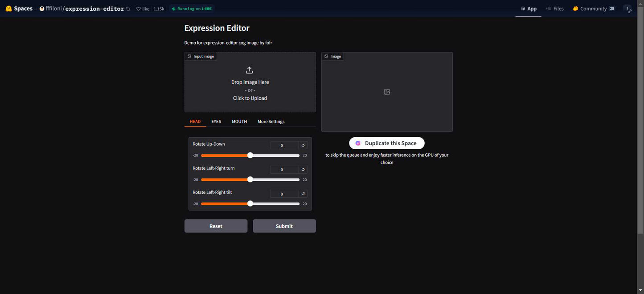This screenshot has height=294, width=644.
Task: Copy the space name with the copy icon
Action: pyautogui.click(x=128, y=9)
